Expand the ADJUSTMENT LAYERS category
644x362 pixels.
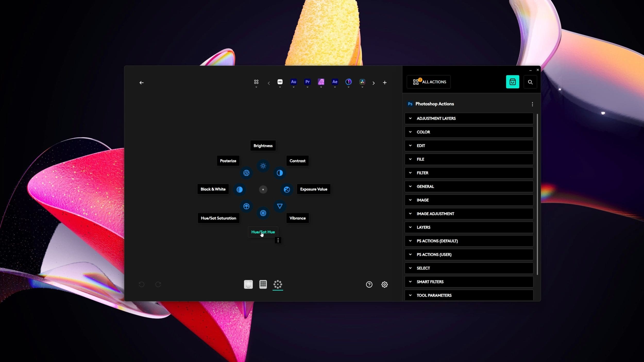[469, 118]
